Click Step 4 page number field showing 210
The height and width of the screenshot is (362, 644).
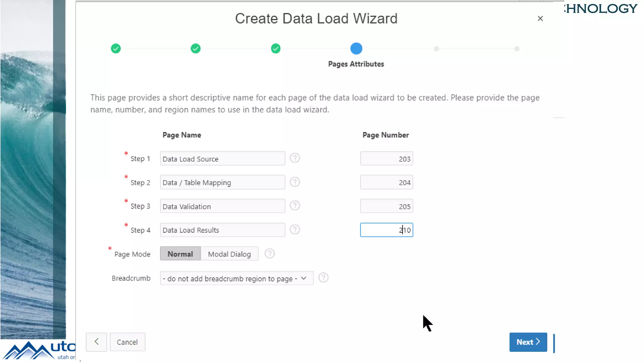[x=386, y=230]
